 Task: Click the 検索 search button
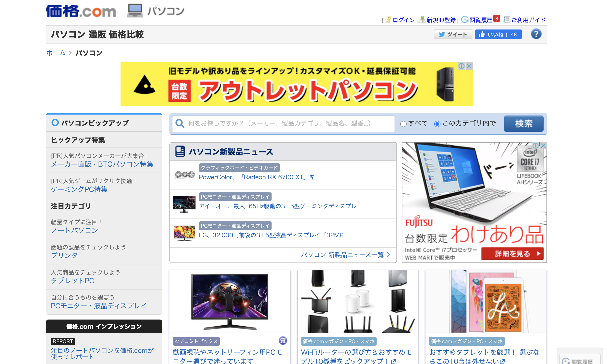[523, 124]
